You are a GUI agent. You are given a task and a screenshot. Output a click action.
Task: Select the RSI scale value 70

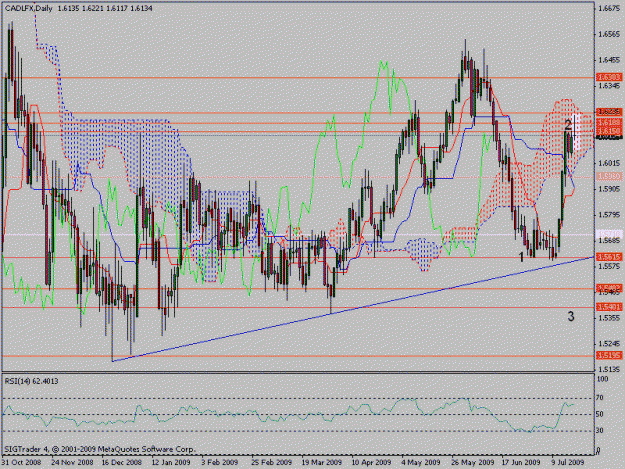click(x=601, y=398)
